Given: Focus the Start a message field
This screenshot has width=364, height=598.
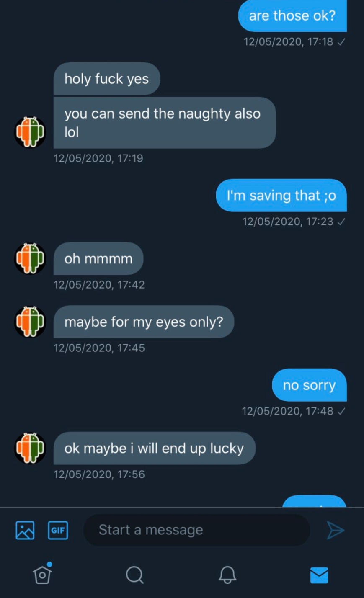Looking at the screenshot, I should [197, 530].
